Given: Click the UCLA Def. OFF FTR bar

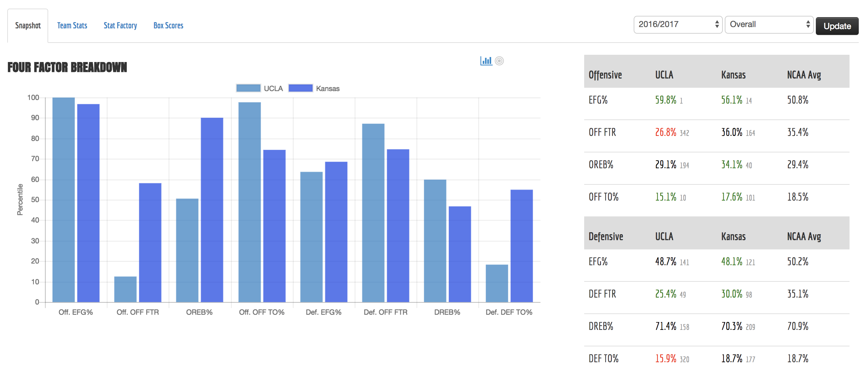Looking at the screenshot, I should [373, 213].
